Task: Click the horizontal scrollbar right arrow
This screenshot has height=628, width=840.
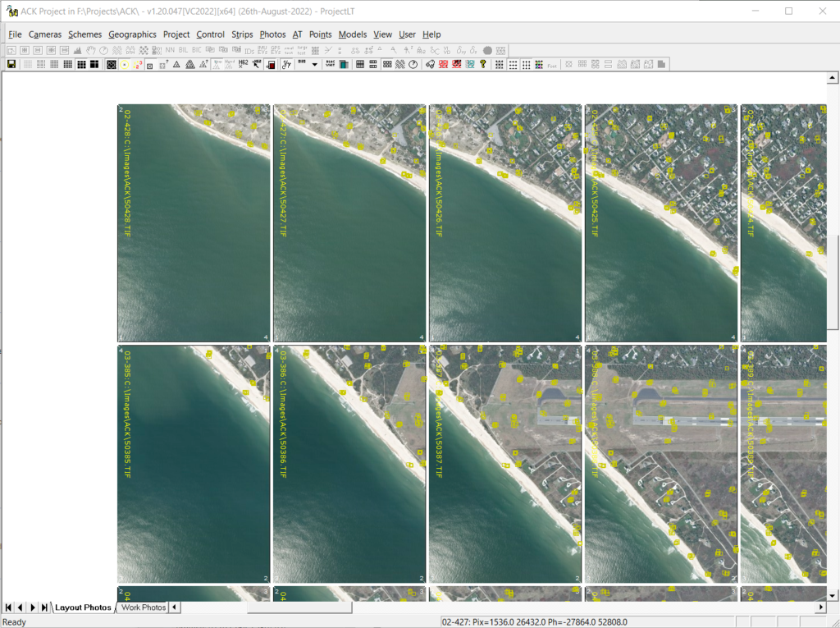Action: (x=821, y=607)
